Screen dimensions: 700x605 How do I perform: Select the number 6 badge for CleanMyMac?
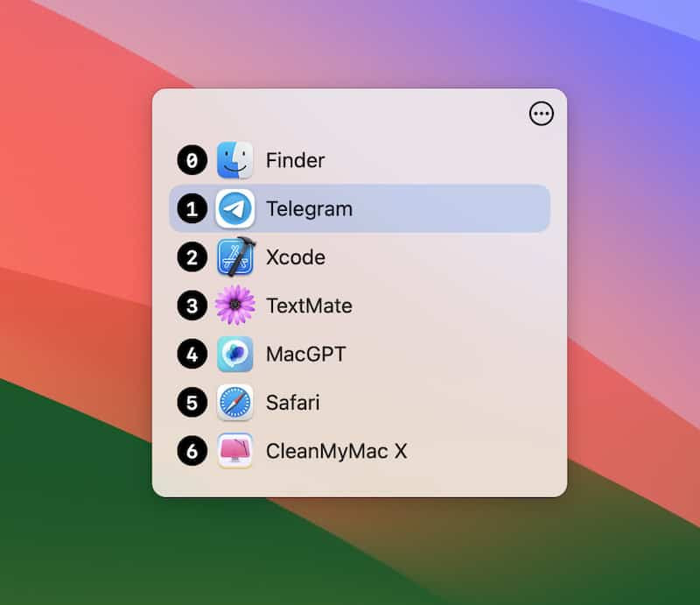click(x=192, y=450)
